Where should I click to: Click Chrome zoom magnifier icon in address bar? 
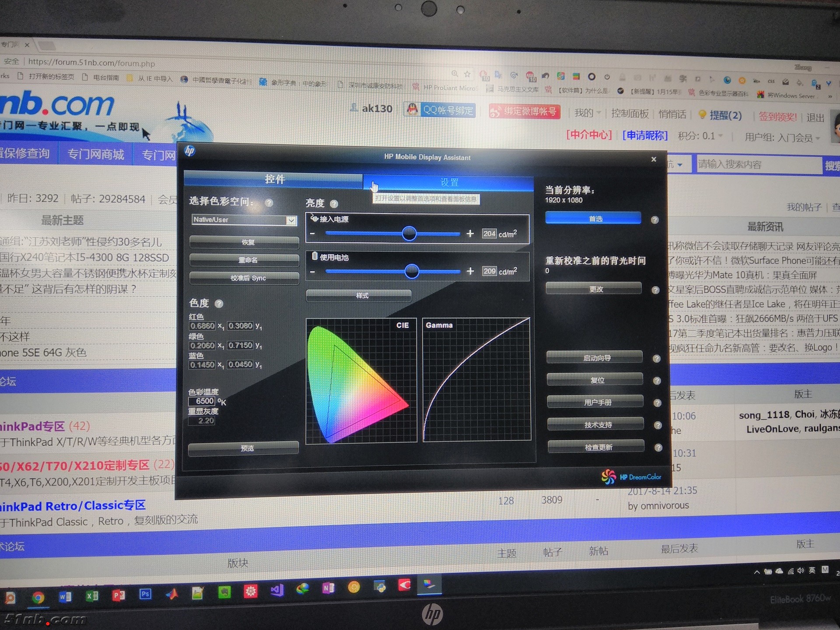click(x=455, y=73)
